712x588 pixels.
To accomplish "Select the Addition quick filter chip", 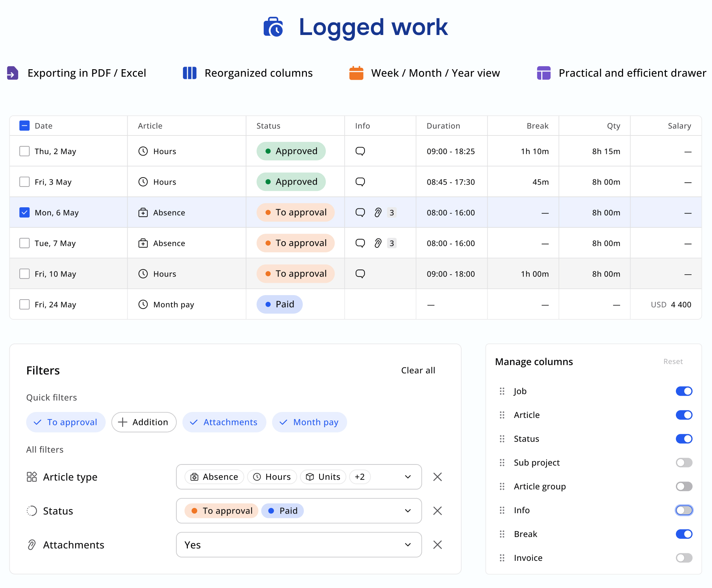I will tap(144, 422).
